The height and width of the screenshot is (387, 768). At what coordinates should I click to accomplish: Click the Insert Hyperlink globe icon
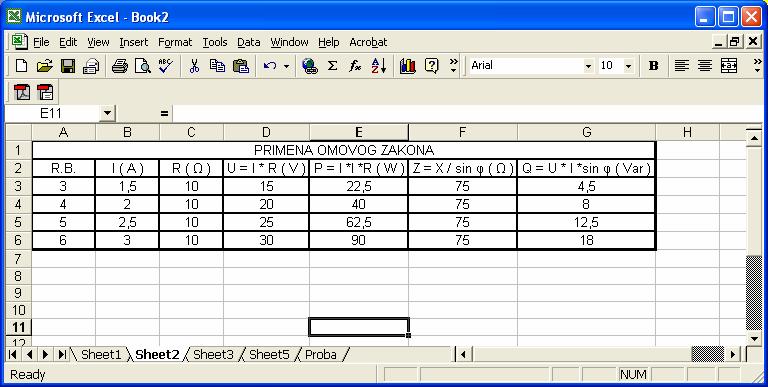(309, 66)
